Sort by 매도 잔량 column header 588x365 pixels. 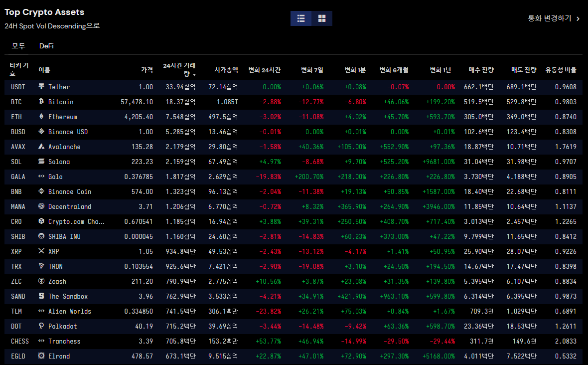[524, 70]
